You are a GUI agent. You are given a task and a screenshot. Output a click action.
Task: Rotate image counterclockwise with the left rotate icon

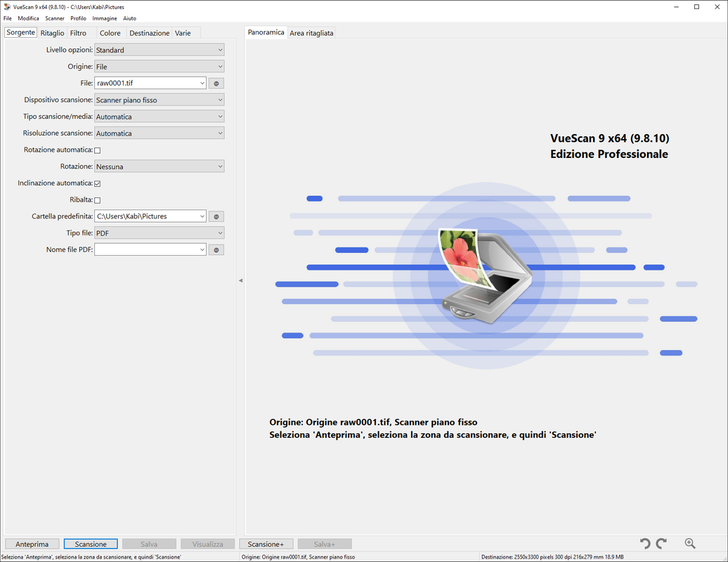coord(645,544)
